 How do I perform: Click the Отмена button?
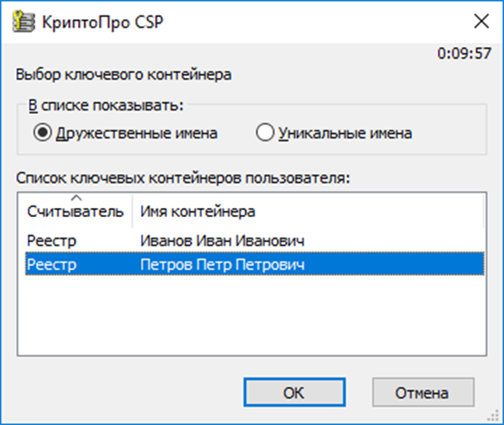click(423, 392)
